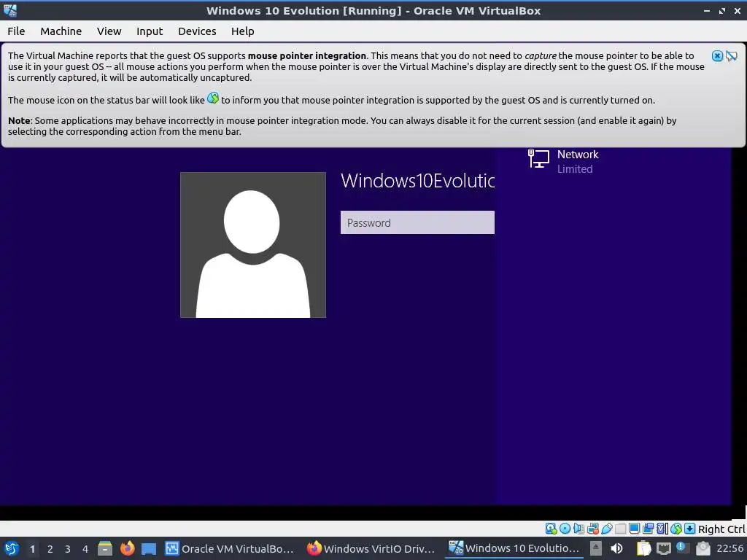The image size is (747, 560).
Task: Open the Input menu
Action: pos(150,31)
